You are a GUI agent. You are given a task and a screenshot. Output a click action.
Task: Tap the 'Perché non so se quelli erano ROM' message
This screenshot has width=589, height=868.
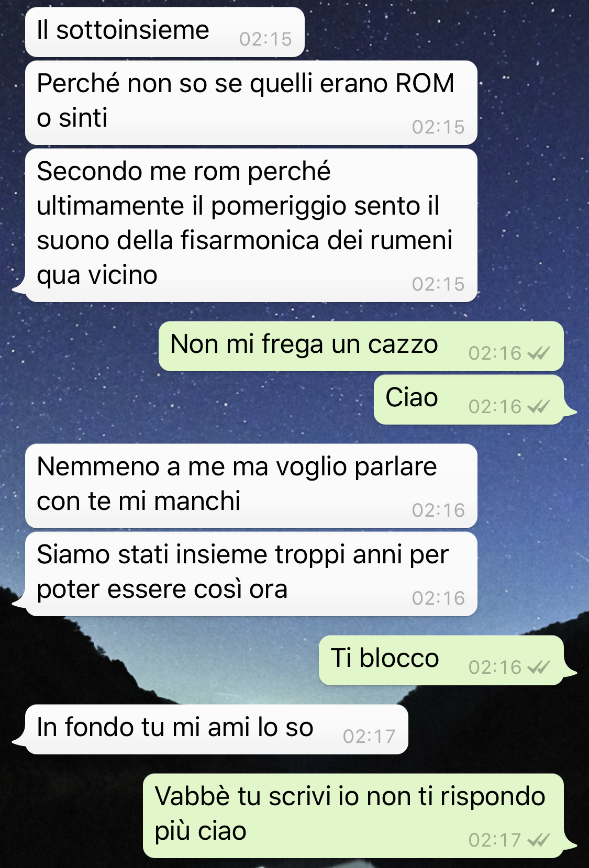click(251, 103)
